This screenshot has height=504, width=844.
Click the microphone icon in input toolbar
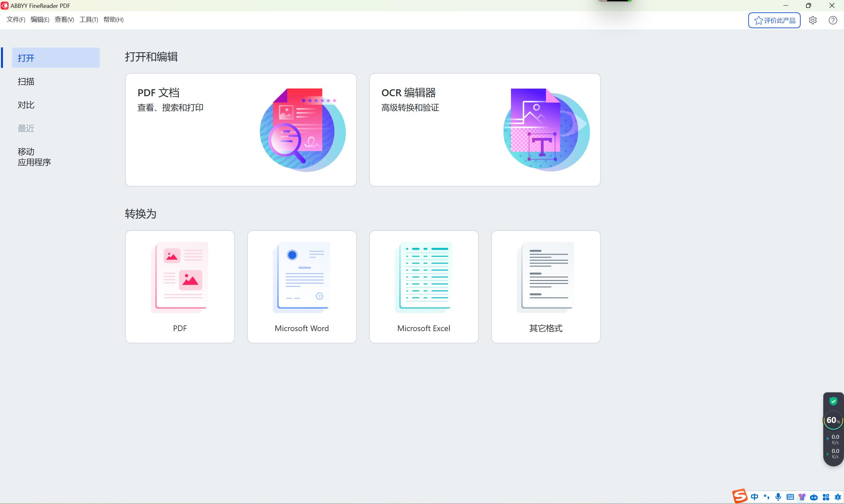coord(778,497)
